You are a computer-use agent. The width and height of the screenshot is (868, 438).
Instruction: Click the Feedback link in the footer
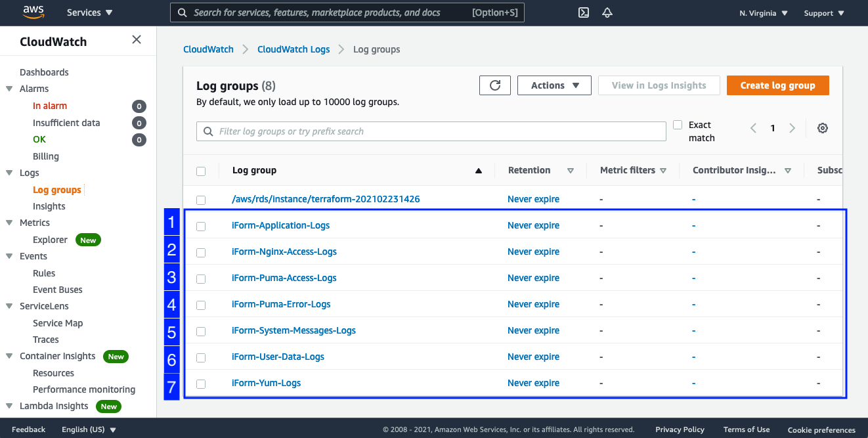[x=29, y=429]
